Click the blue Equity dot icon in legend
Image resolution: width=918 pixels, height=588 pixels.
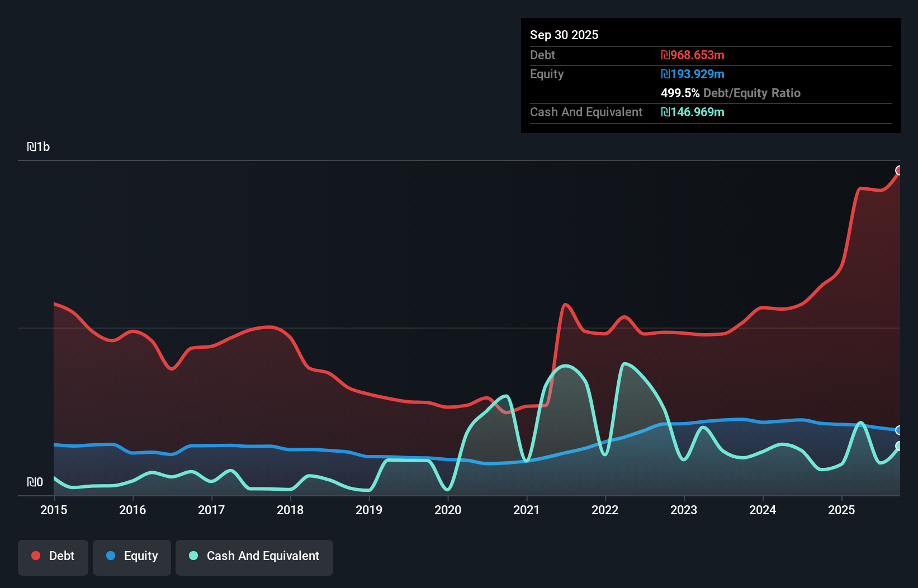click(x=111, y=556)
